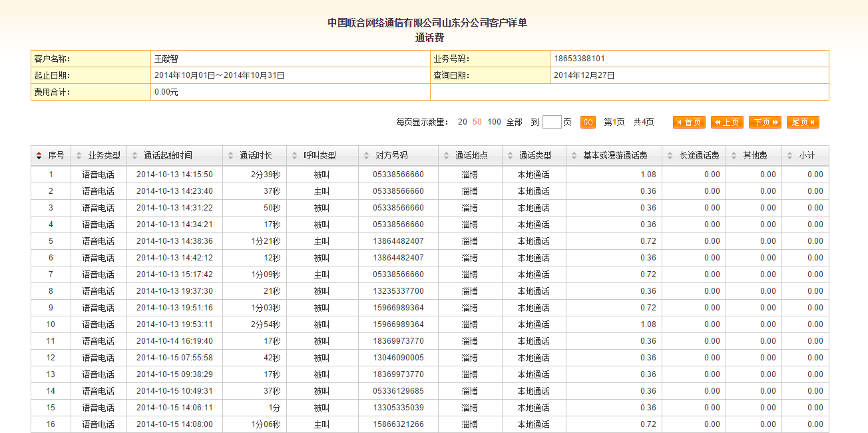Sort by 其他费 column header
This screenshot has width=868, height=433.
[755, 156]
